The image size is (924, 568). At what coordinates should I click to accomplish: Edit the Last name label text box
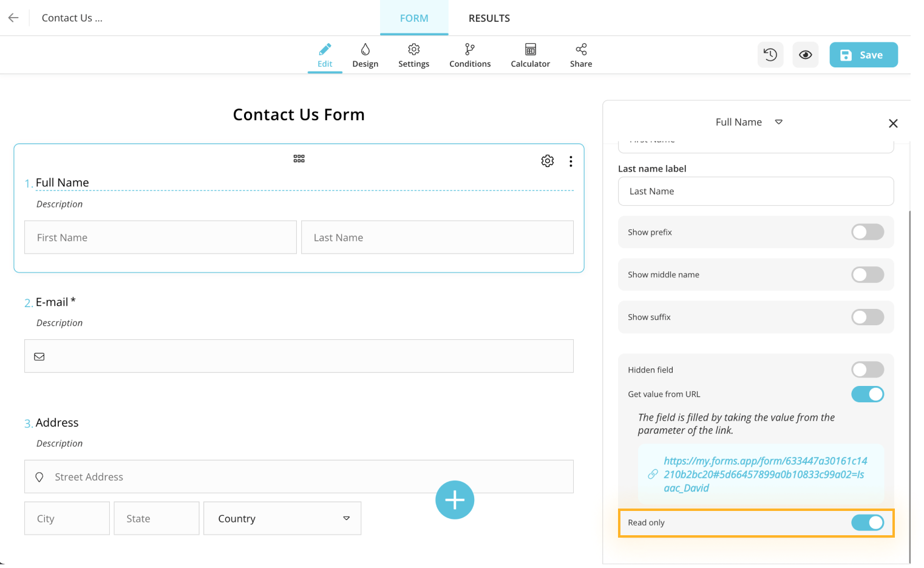tap(756, 191)
